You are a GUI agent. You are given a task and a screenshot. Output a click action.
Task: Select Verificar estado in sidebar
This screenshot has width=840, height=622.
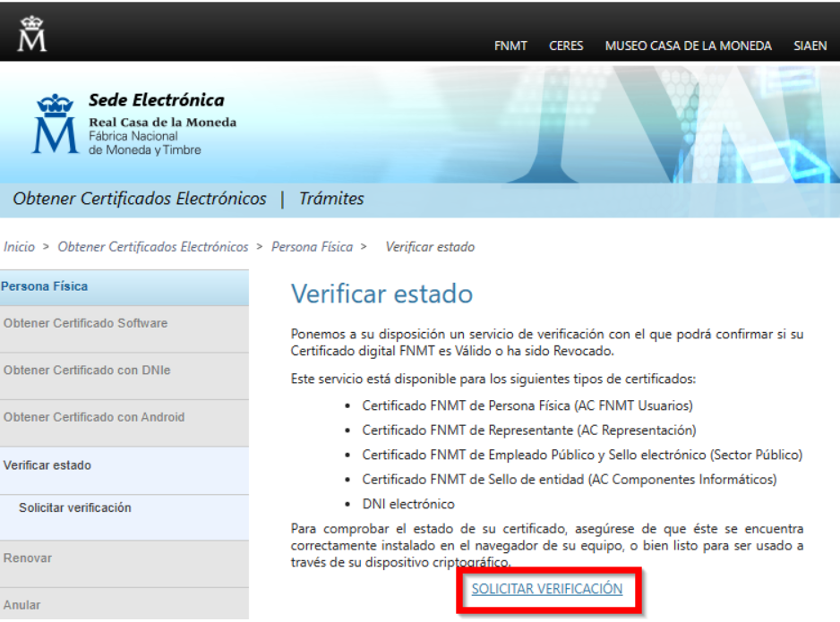pos(47,465)
